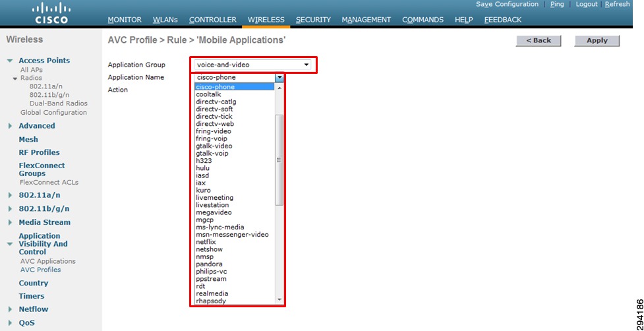644x331 pixels.
Task: Select h323 in the list
Action: [x=234, y=161]
